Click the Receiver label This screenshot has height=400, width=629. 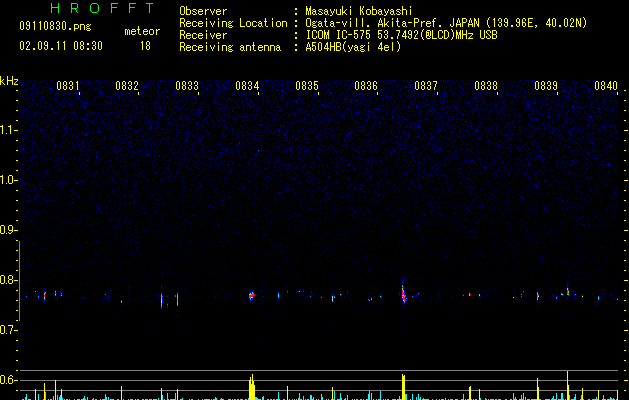pos(203,35)
